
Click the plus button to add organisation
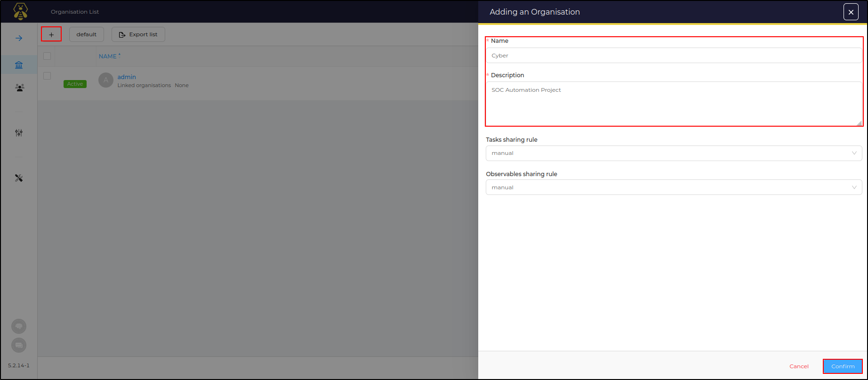(51, 34)
